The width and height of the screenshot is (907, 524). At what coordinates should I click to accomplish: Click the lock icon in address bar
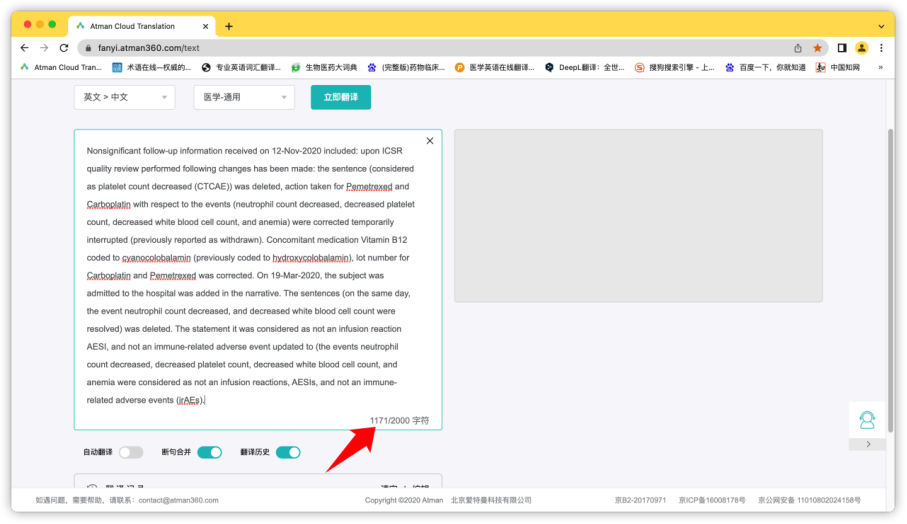pos(88,48)
